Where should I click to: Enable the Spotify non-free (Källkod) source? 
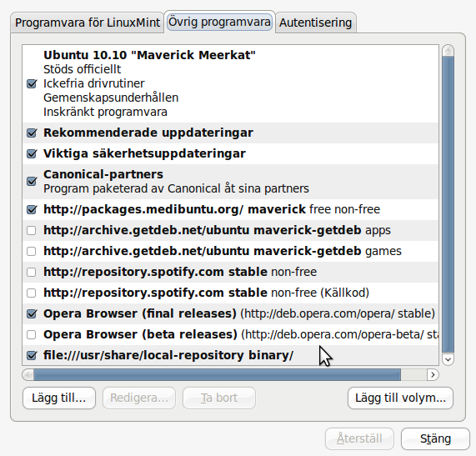(32, 293)
